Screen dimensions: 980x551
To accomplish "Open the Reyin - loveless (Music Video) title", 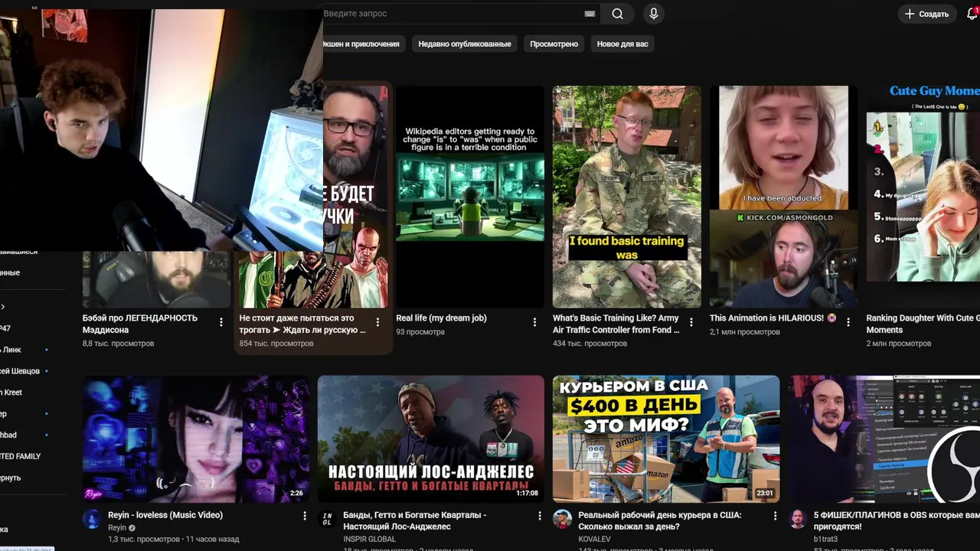I will (165, 515).
